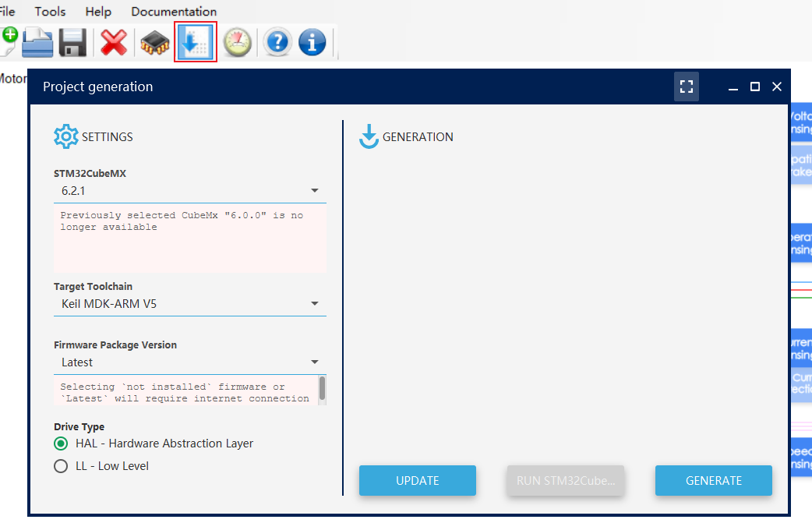This screenshot has width=812, height=523.
Task: Click the SETTINGS gear icon
Action: click(x=65, y=136)
